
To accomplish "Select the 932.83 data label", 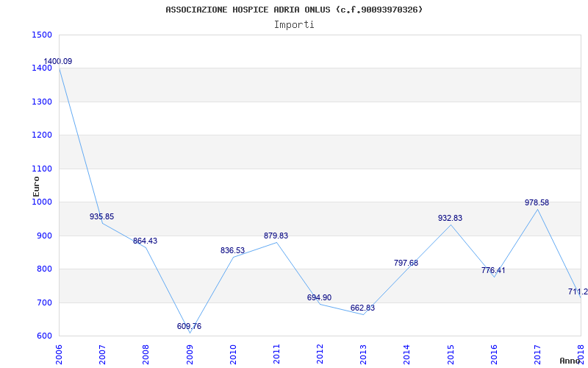I will coord(450,218).
